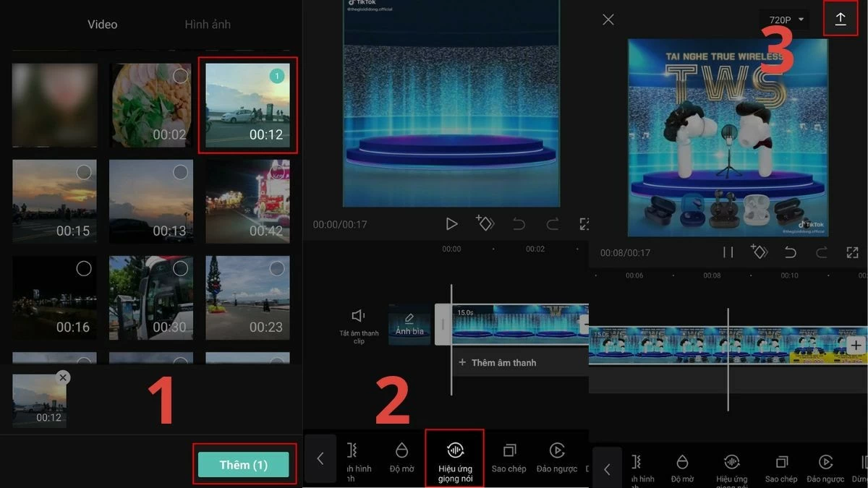Tap the back chevron on the rightmost toolbar

pyautogui.click(x=608, y=468)
